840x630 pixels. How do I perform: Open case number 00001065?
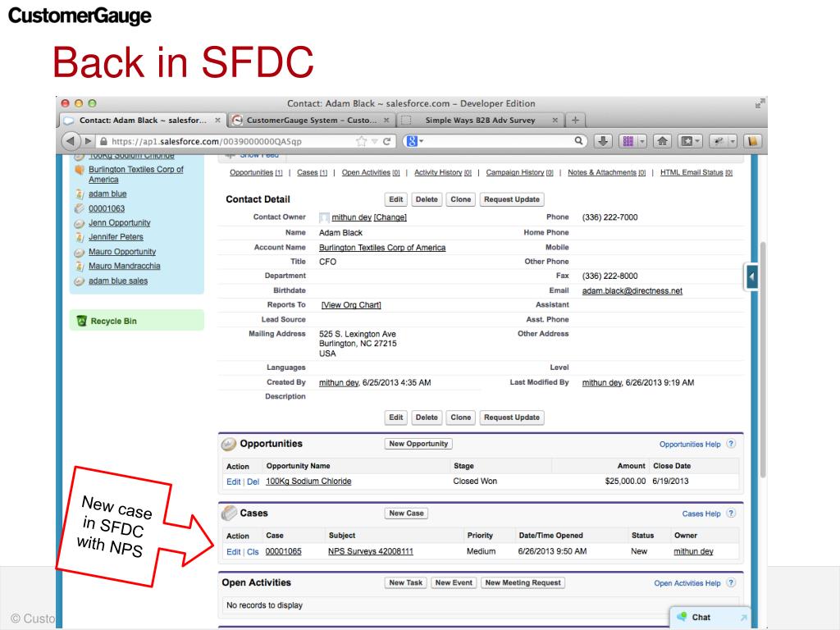pyautogui.click(x=283, y=551)
